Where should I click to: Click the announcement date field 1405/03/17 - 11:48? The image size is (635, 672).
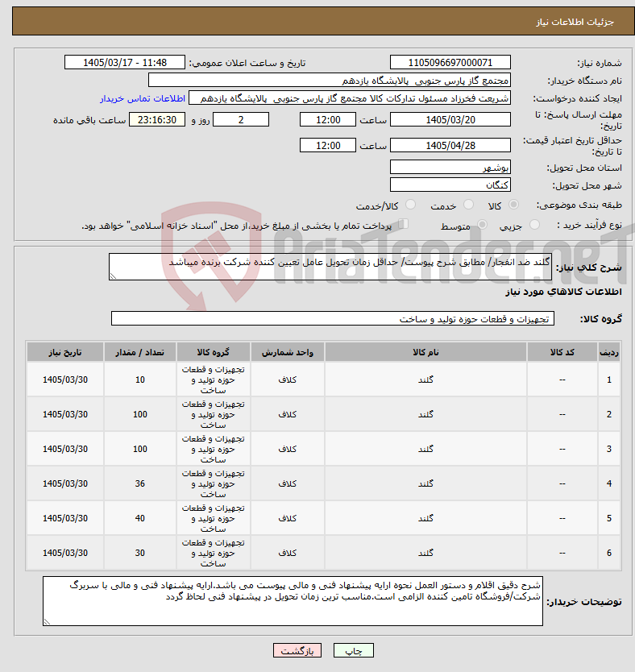[125, 63]
